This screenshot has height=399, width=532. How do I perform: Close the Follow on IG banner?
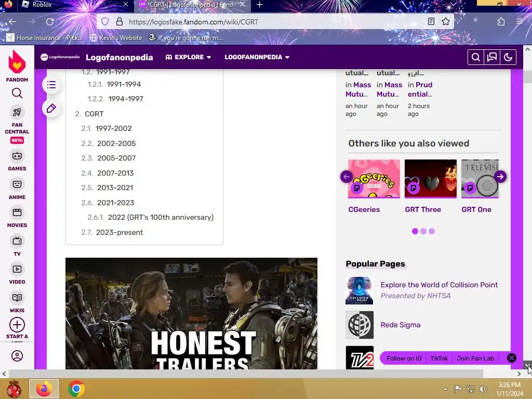[x=511, y=358]
